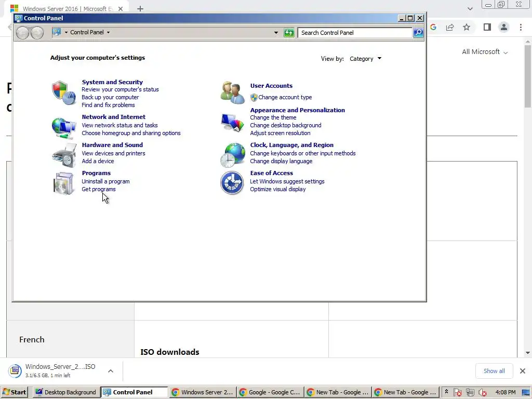Open Appearance and Personalization monitor icon

232,123
